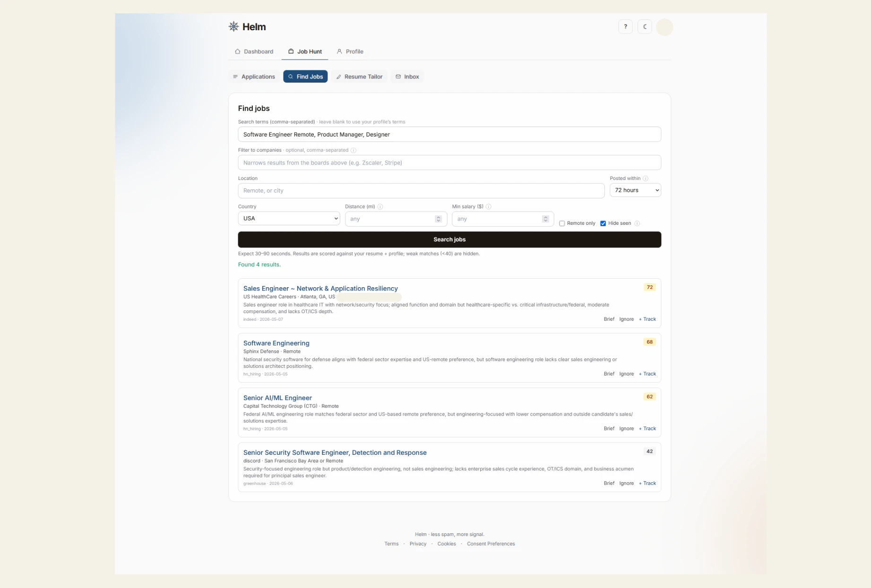Click the 68 score badge
Image resolution: width=871 pixels, height=588 pixels.
click(649, 342)
